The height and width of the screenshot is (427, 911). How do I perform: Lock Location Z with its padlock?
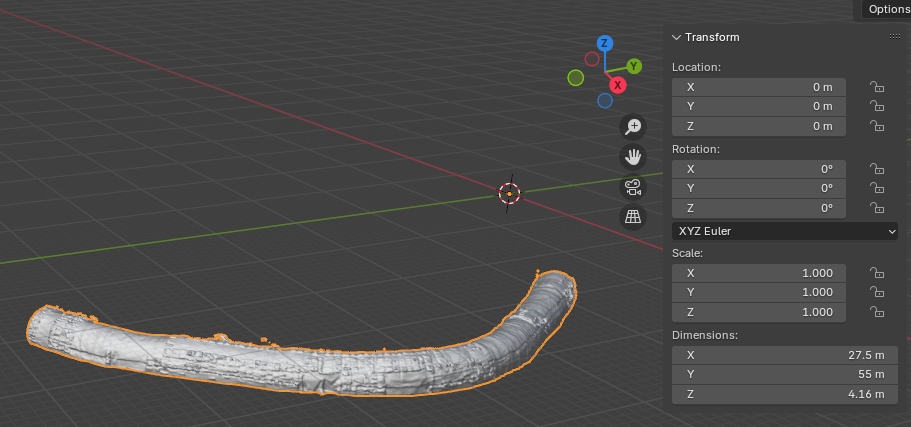coord(876,126)
